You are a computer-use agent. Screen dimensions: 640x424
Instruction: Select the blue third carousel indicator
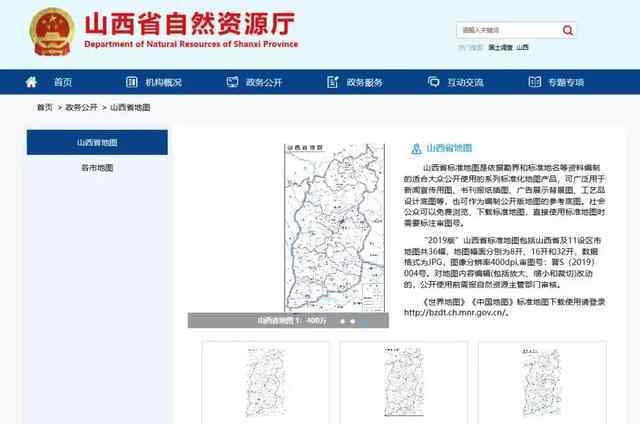click(364, 322)
